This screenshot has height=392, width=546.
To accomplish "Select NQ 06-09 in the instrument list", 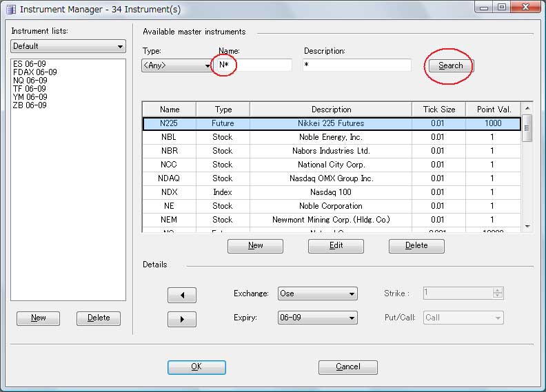I will click(x=30, y=81).
